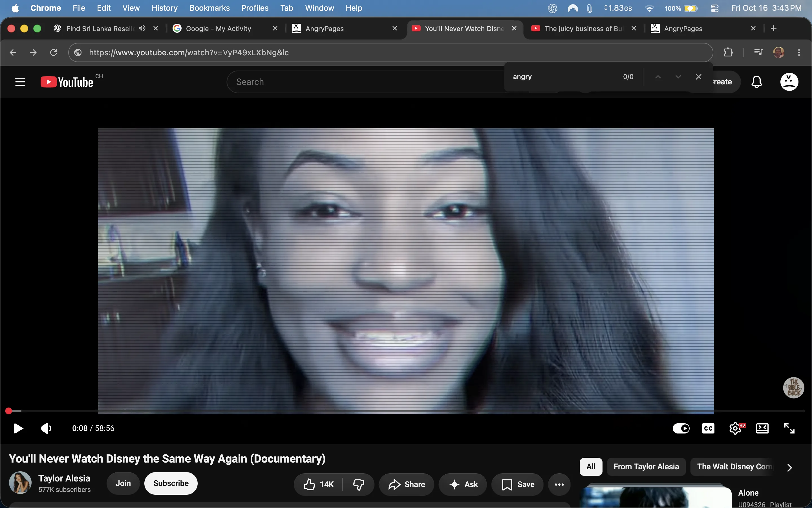The image size is (812, 508).
Task: Jump to next find result
Action: click(678, 77)
